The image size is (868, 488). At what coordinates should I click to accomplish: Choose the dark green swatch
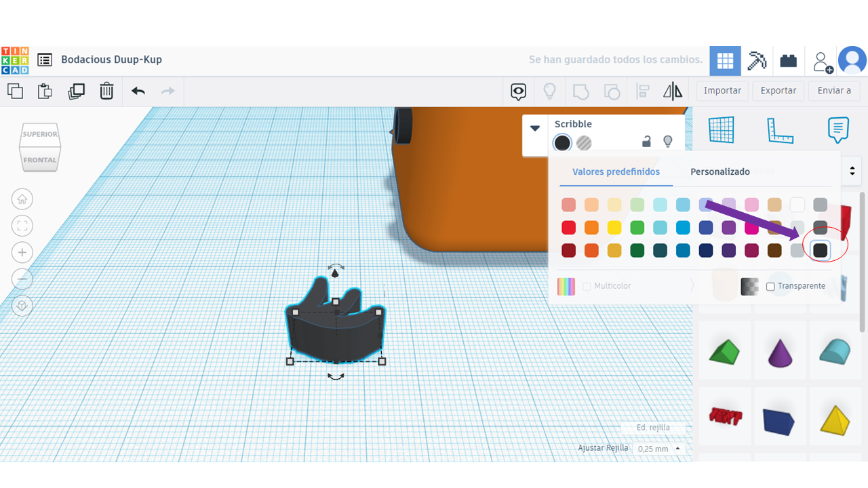click(637, 251)
